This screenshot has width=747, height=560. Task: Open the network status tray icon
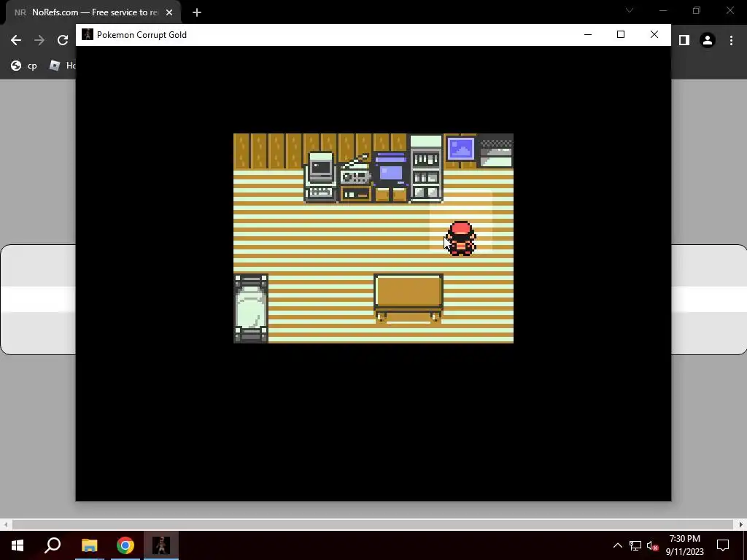click(x=635, y=545)
